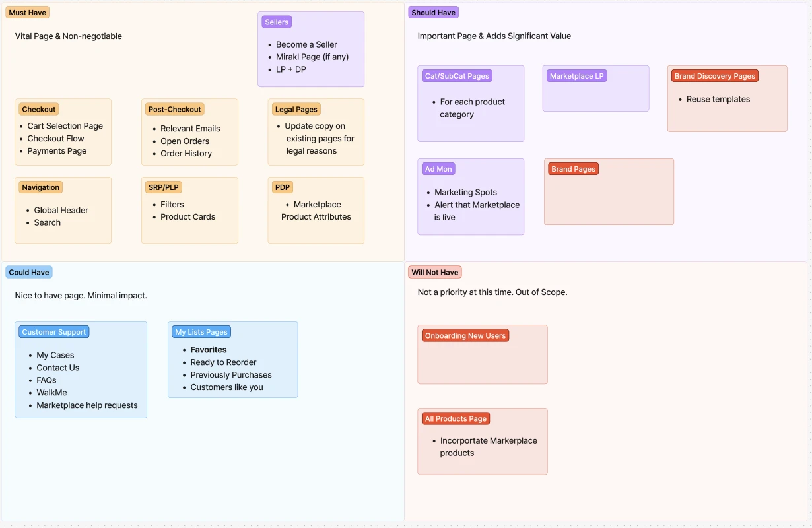812x528 pixels.
Task: Click the Ad Mon card tag
Action: [438, 169]
